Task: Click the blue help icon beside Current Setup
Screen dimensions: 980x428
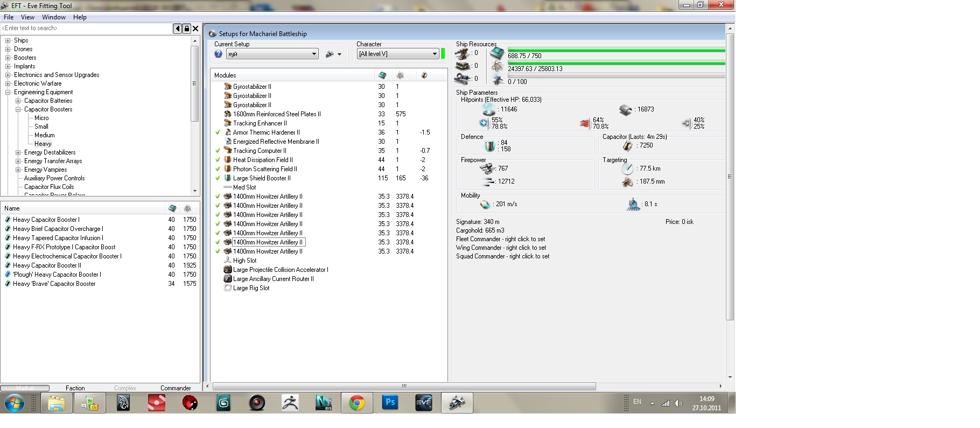Action: [218, 54]
